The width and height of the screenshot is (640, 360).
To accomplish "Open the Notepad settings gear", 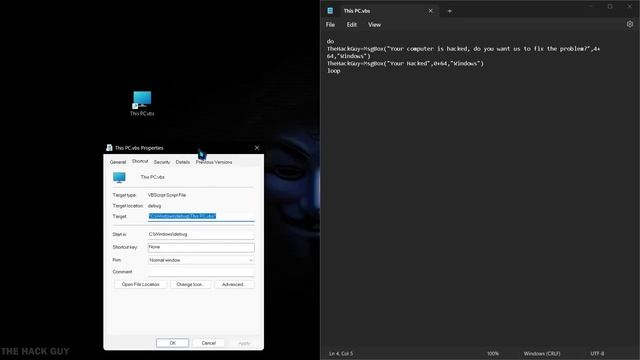I will (630, 24).
